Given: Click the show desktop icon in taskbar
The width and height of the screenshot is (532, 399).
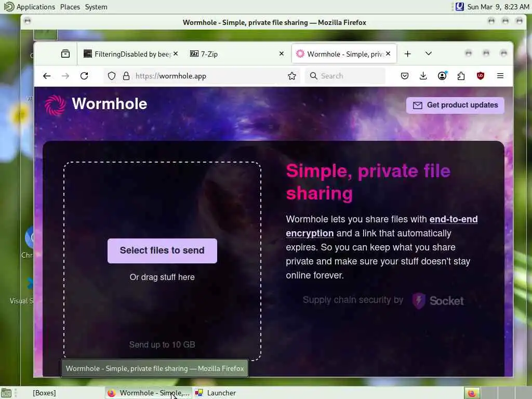Looking at the screenshot, I should pyautogui.click(x=6, y=393).
